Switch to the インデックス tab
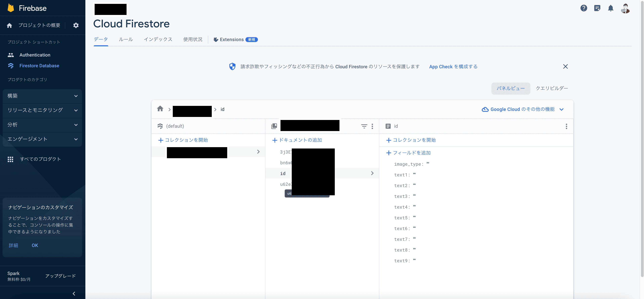 coord(158,39)
